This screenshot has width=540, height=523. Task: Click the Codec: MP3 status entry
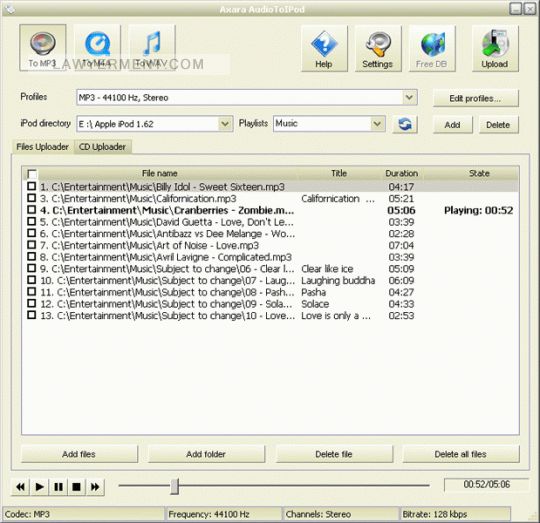84,514
